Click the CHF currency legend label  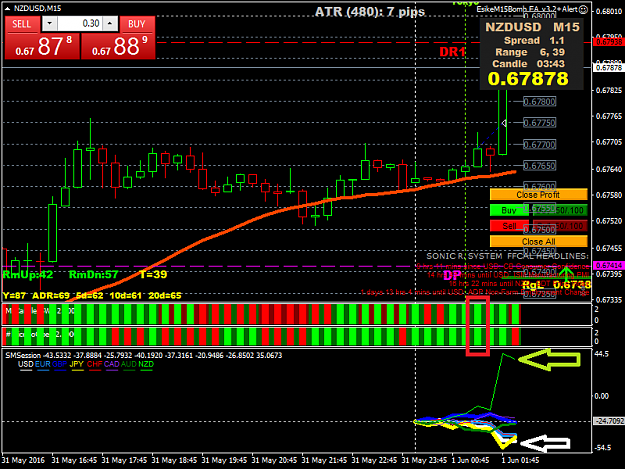(94, 364)
